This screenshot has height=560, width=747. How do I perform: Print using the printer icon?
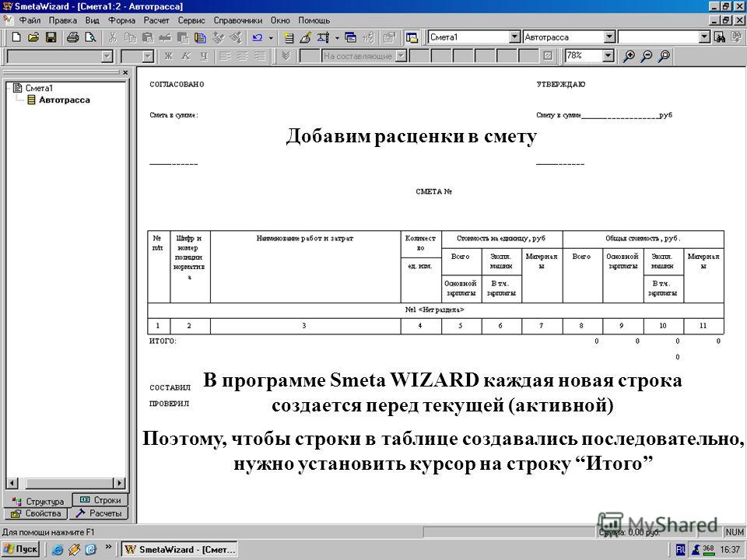tap(72, 37)
